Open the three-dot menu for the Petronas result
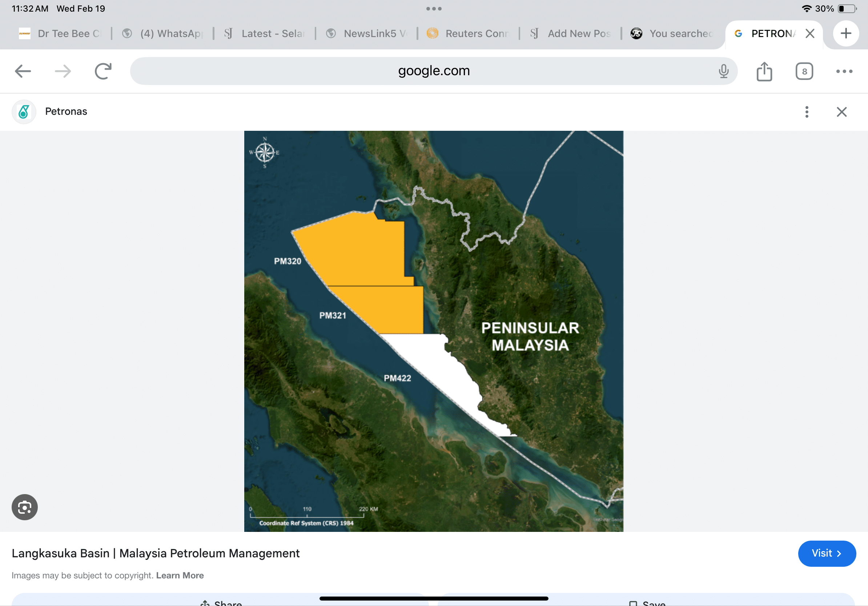The width and height of the screenshot is (868, 606). tap(806, 112)
